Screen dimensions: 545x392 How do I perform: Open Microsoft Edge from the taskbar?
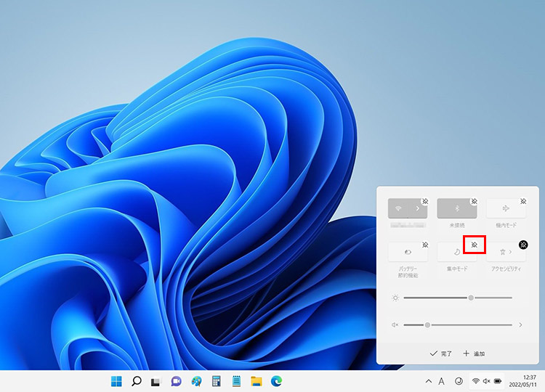coord(276,381)
